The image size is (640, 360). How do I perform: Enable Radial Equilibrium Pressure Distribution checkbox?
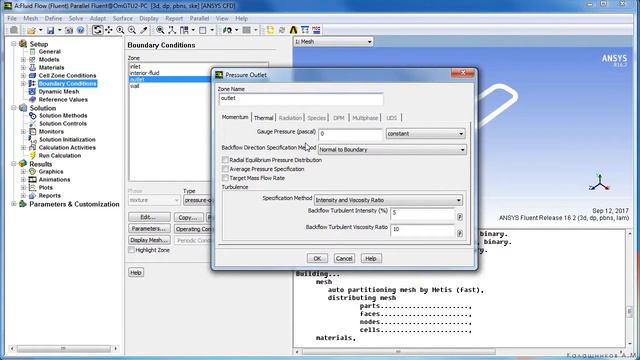pos(225,160)
